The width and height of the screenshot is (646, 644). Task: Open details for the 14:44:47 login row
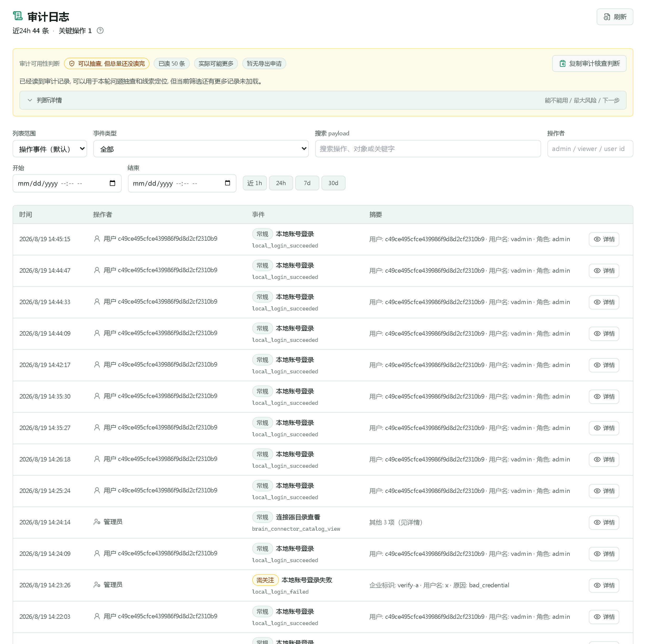(604, 271)
